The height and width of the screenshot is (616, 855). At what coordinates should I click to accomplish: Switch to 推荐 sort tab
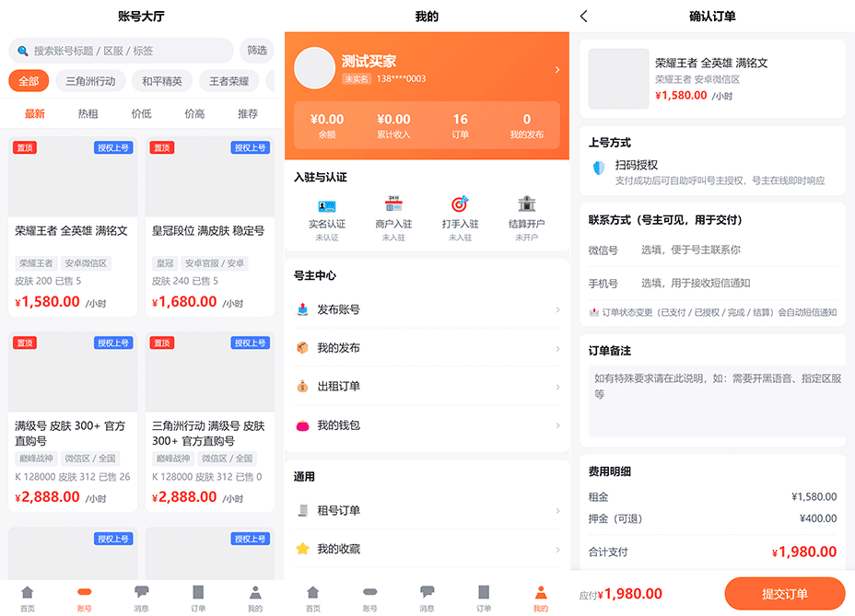pyautogui.click(x=248, y=114)
